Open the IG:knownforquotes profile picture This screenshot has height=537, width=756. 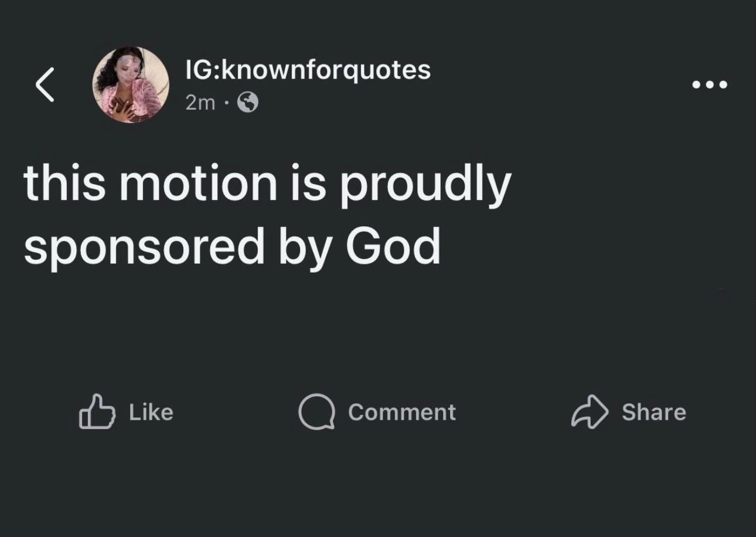[x=131, y=85]
